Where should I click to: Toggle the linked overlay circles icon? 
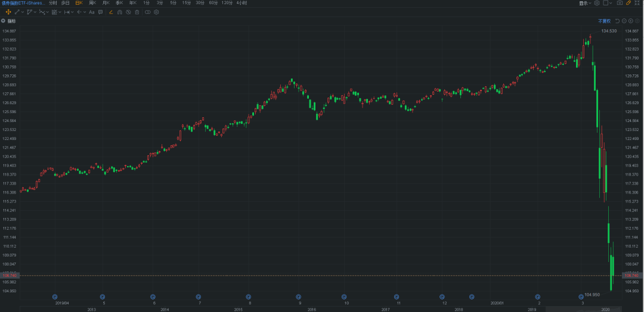147,12
